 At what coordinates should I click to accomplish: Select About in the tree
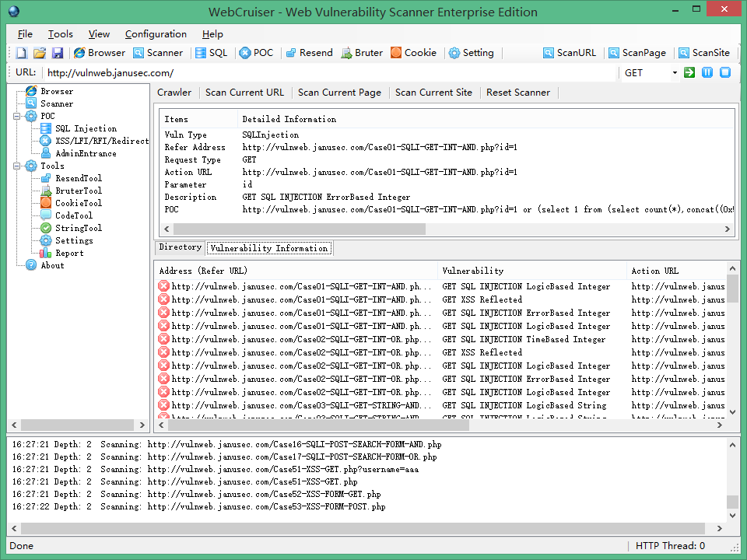click(52, 265)
